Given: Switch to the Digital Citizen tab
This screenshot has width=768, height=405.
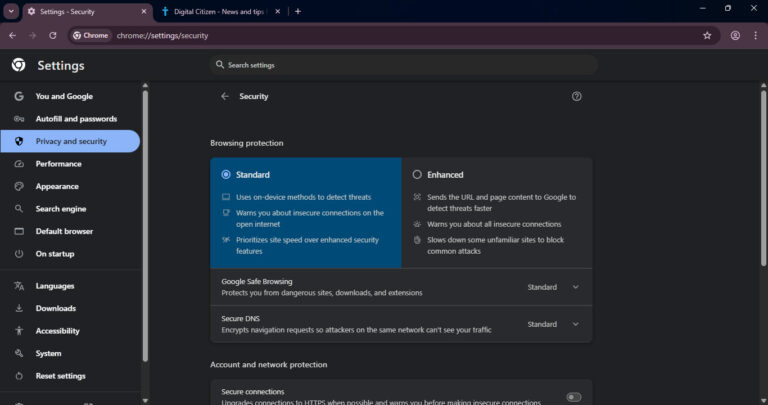Looking at the screenshot, I should coord(218,11).
